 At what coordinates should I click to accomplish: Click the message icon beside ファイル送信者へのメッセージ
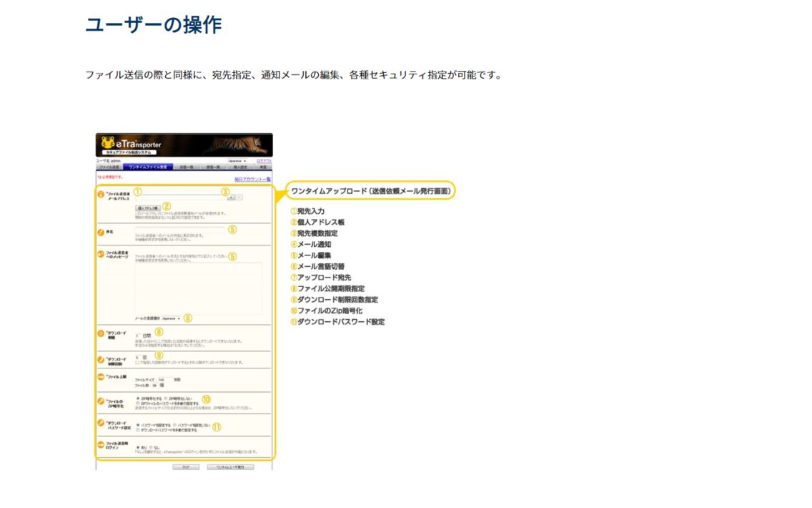(x=101, y=253)
